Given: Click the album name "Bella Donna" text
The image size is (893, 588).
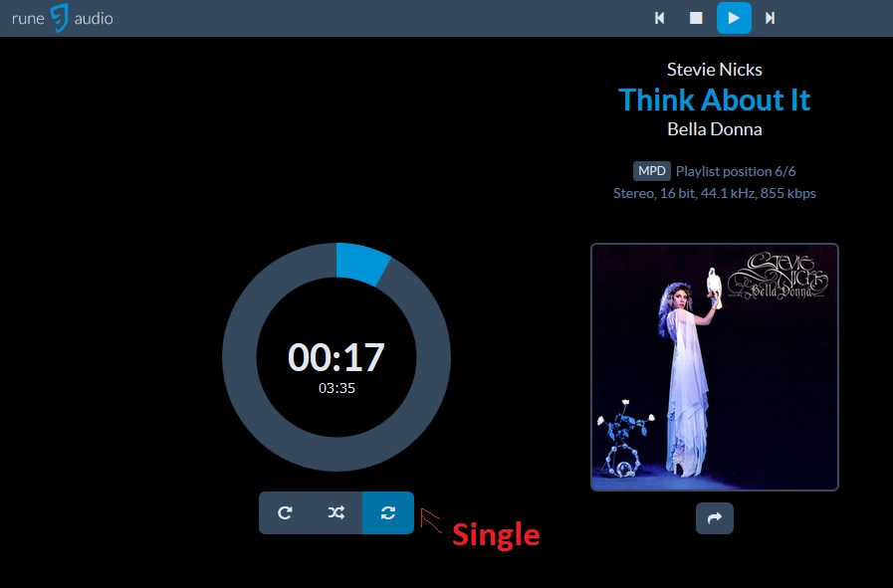Looking at the screenshot, I should (715, 129).
